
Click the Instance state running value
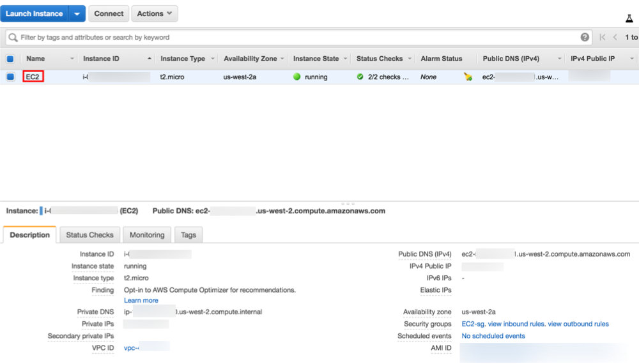click(x=135, y=266)
